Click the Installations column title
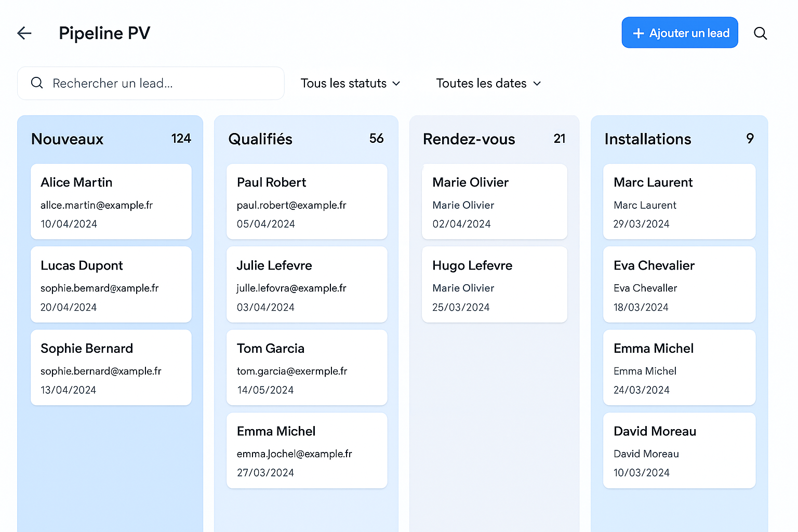This screenshot has height=532, width=798. (x=647, y=139)
